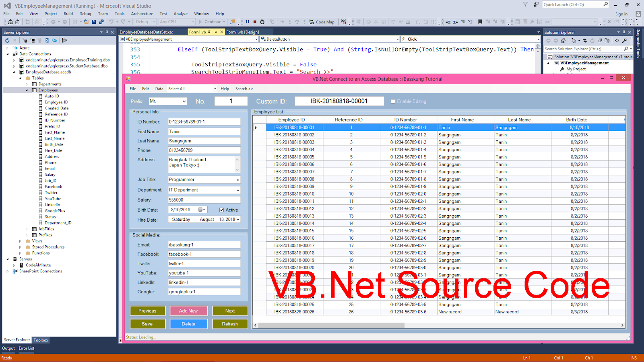The height and width of the screenshot is (362, 644).
Task: Click Sign in link
Action: coord(621,14)
